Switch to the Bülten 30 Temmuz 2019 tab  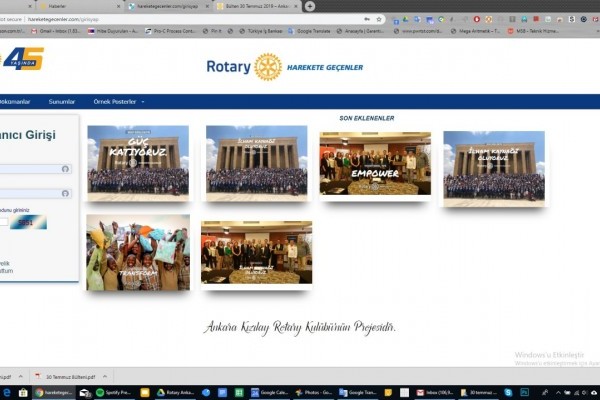(x=259, y=6)
